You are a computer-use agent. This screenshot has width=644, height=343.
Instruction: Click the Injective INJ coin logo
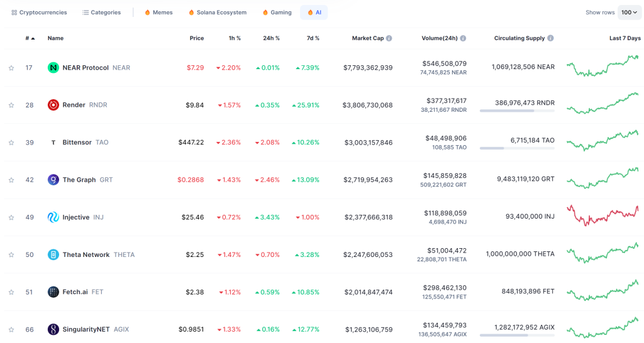pyautogui.click(x=53, y=217)
